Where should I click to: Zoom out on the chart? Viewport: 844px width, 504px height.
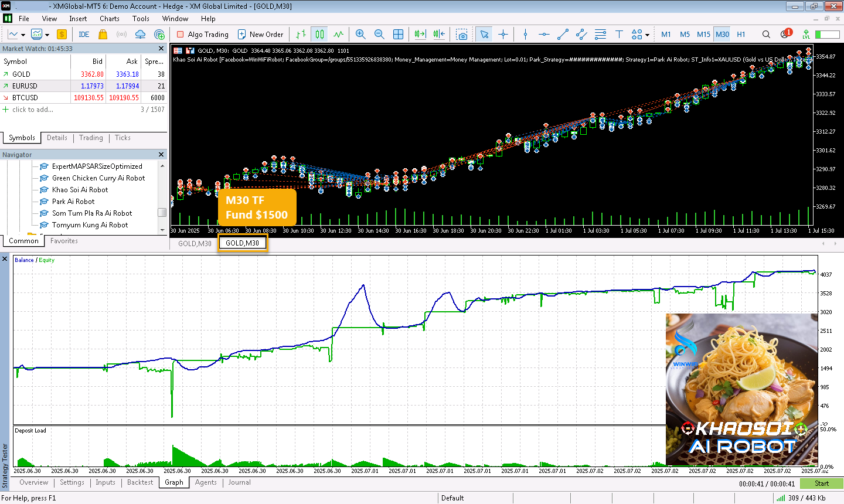point(379,34)
